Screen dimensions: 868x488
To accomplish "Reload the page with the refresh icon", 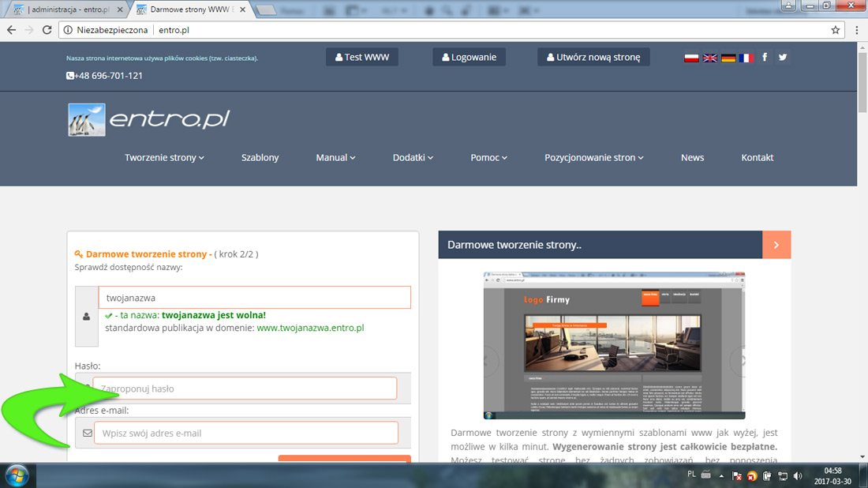I will click(47, 30).
